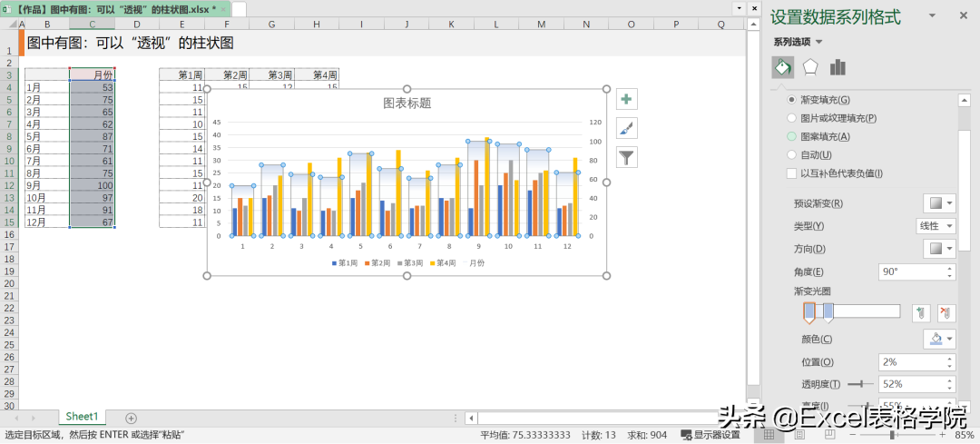Switch to Page Layout view in the status bar
Image resolution: width=980 pixels, height=444 pixels.
click(800, 434)
